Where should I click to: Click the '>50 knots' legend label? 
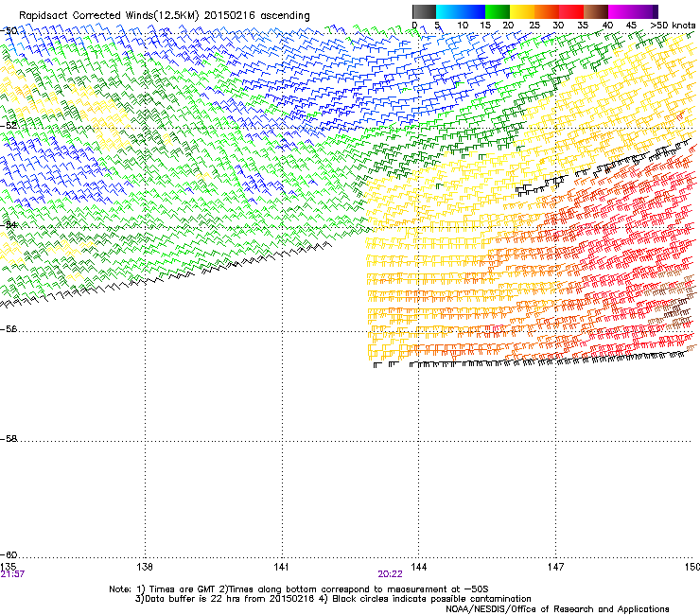673,26
